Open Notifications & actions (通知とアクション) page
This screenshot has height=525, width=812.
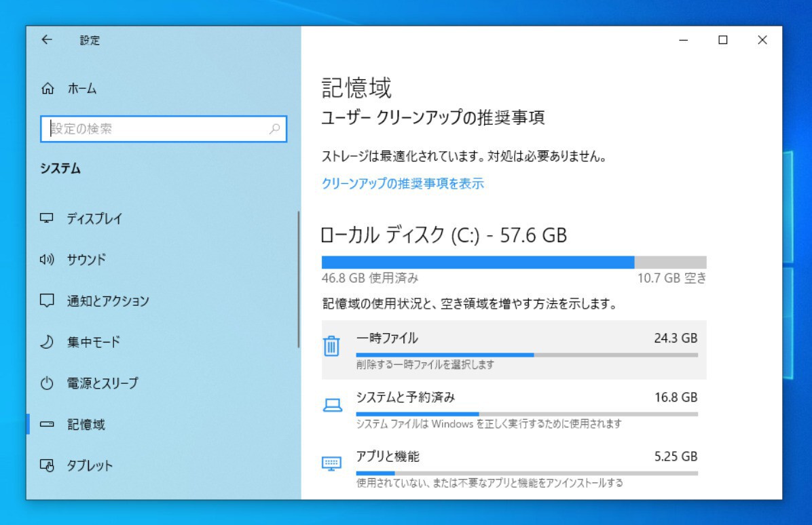(107, 301)
